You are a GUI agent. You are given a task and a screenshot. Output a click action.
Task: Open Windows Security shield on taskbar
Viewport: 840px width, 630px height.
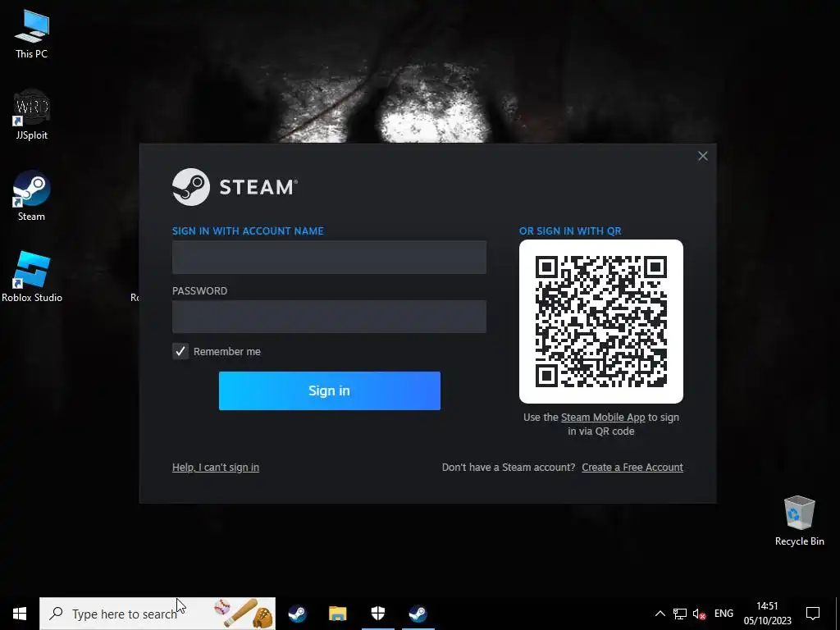(x=377, y=614)
